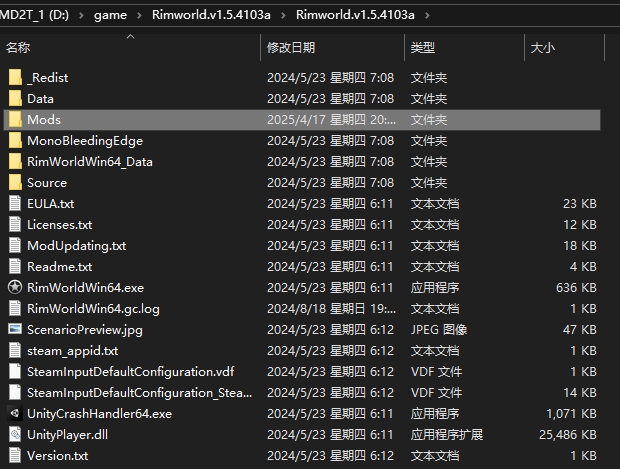
Task: Click the SteamInputDefaultConfiguration_Stea... file icon
Action: click(15, 392)
